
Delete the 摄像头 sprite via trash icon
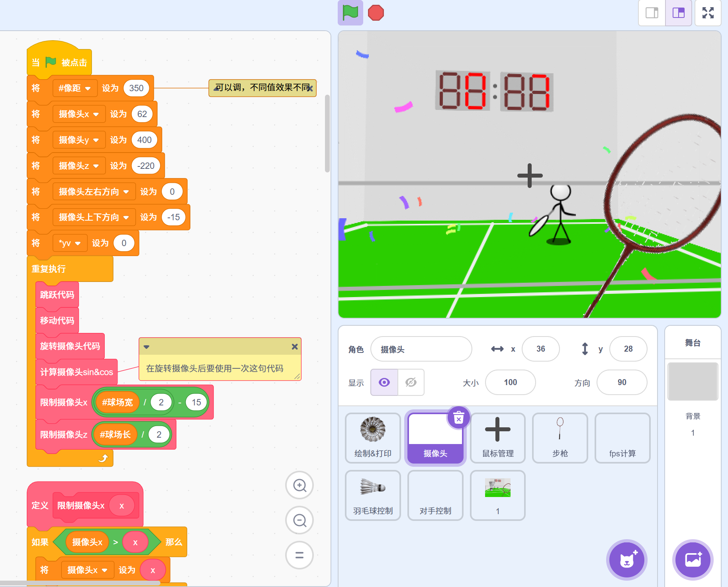[x=459, y=418]
